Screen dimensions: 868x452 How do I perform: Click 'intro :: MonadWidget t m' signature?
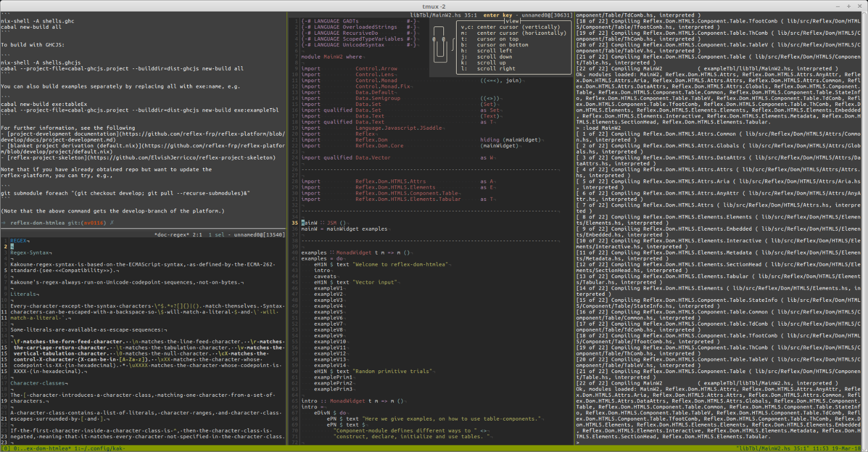353,401
